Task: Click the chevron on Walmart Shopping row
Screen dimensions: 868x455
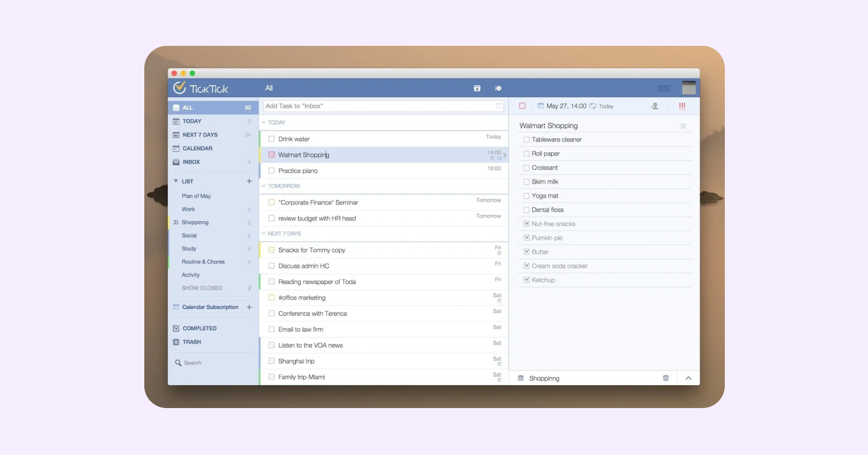Action: (x=504, y=155)
